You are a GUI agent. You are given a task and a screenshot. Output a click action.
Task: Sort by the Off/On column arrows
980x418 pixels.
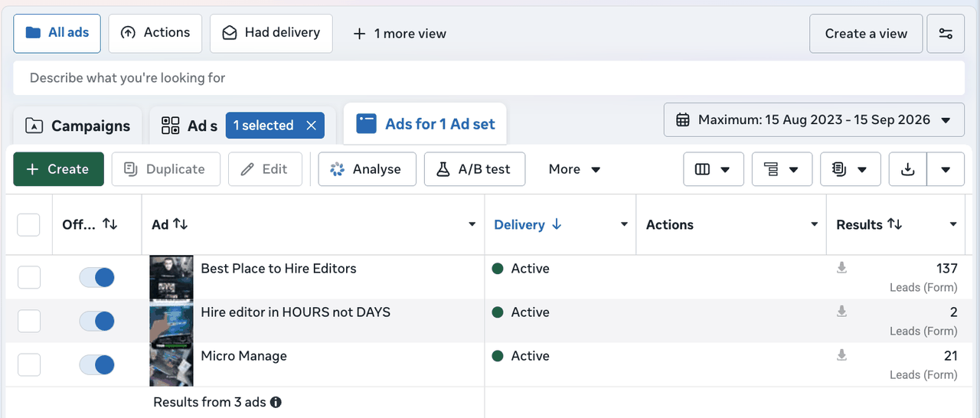(110, 224)
